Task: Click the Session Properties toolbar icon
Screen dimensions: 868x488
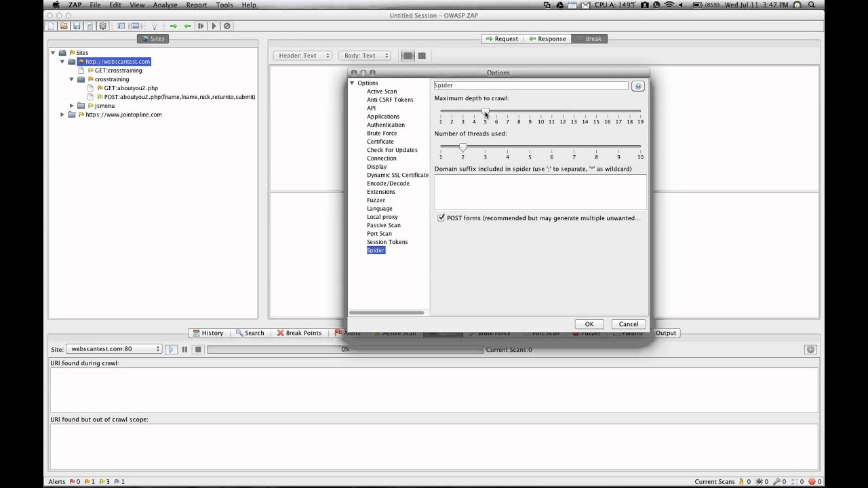Action: 90,26
